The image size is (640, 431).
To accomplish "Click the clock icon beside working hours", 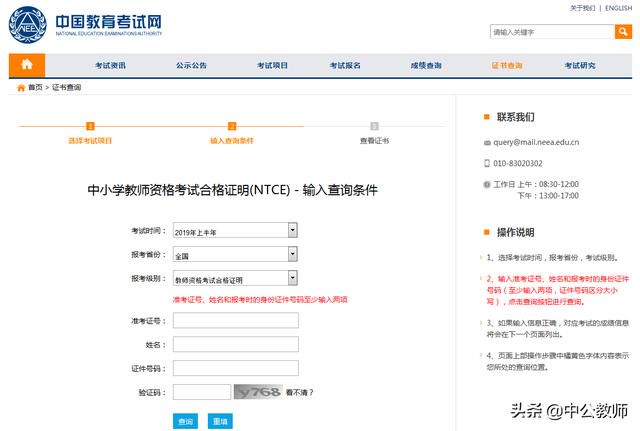I will coord(487,184).
